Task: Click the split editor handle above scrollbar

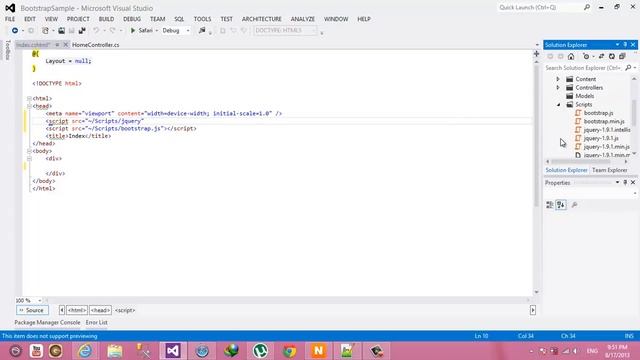Action: (x=536, y=54)
